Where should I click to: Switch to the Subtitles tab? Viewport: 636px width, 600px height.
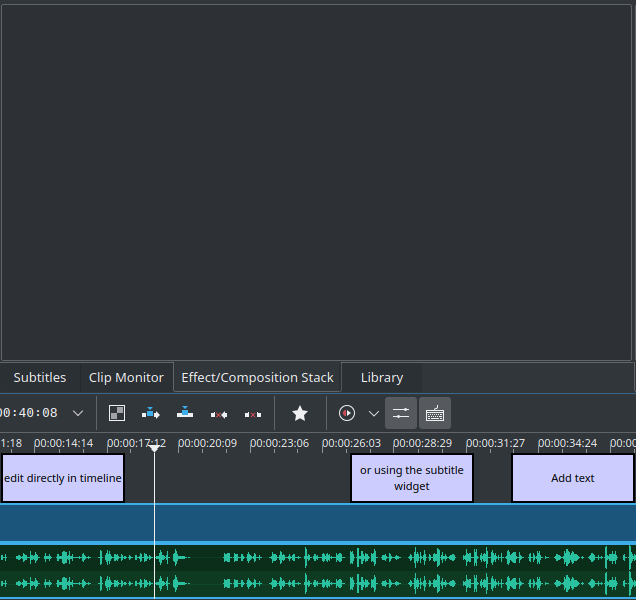[x=40, y=377]
